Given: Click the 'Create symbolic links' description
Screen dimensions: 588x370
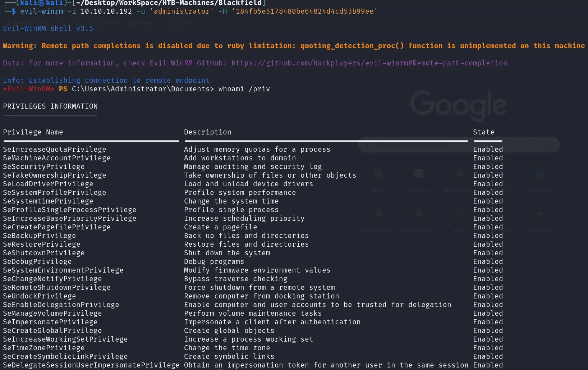Looking at the screenshot, I should point(229,357).
